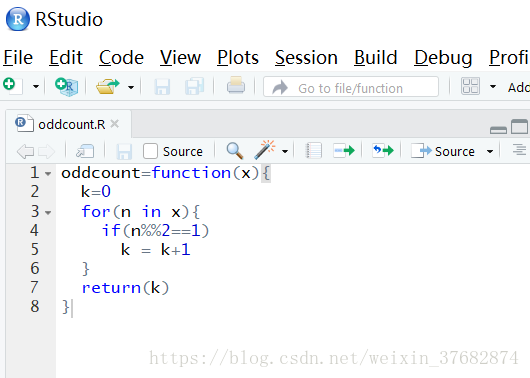Focus the Go to file/function field

coord(351,87)
